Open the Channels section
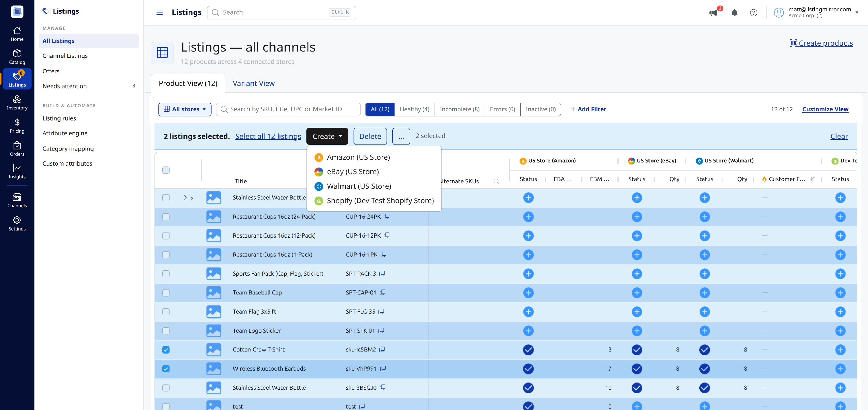Image resolution: width=868 pixels, height=410 pixels. coord(17,201)
